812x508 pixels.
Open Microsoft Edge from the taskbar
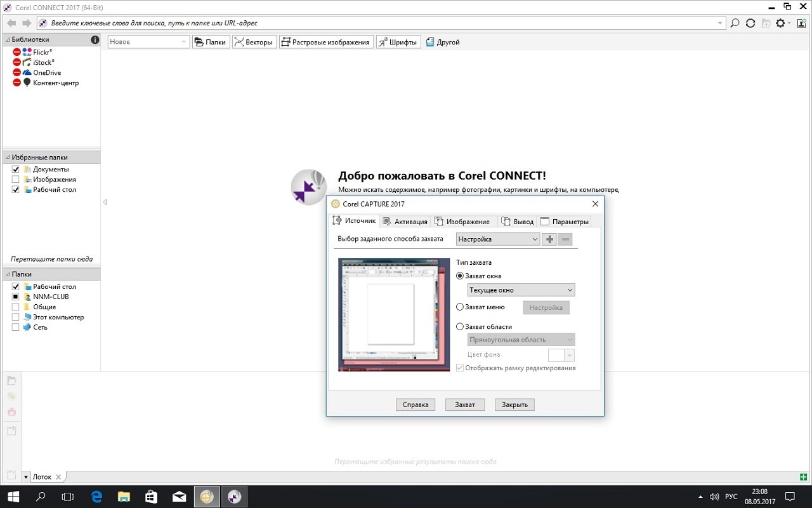click(x=96, y=497)
